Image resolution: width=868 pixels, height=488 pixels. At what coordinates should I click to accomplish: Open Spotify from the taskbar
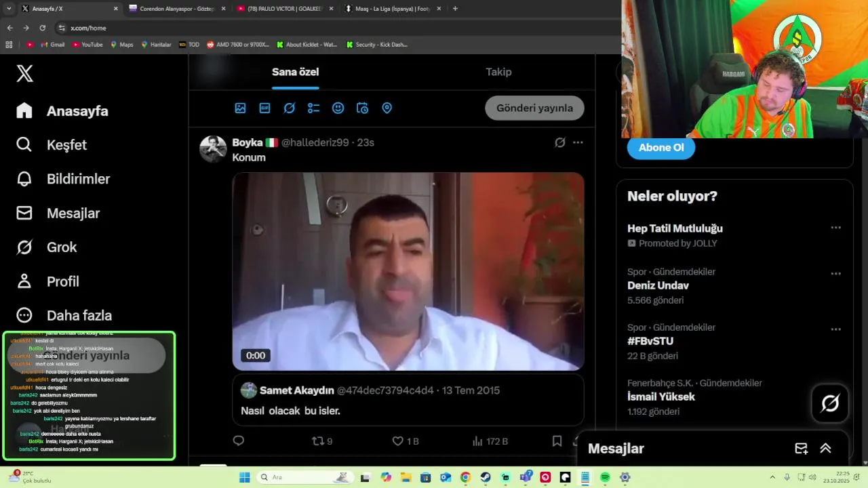pos(605,477)
